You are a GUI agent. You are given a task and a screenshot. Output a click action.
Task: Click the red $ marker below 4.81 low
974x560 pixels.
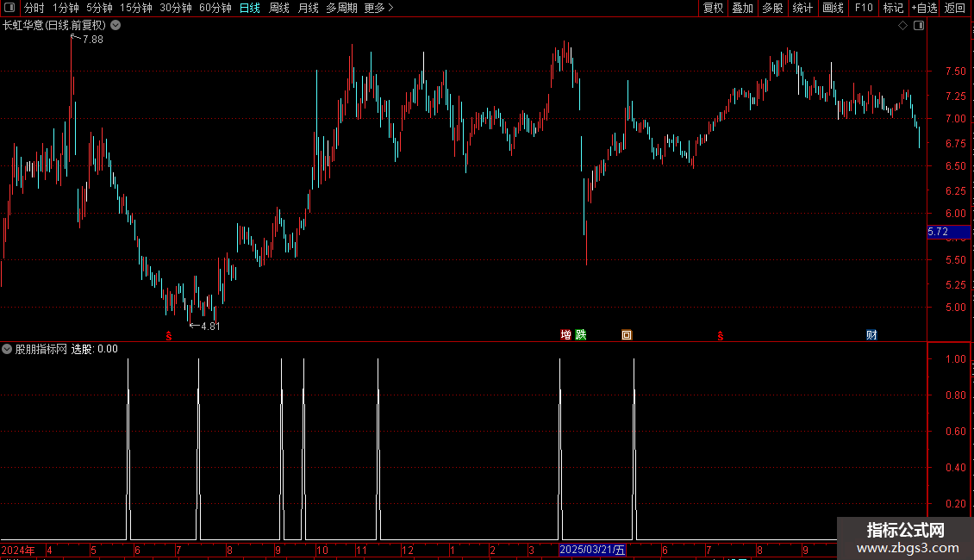click(169, 336)
